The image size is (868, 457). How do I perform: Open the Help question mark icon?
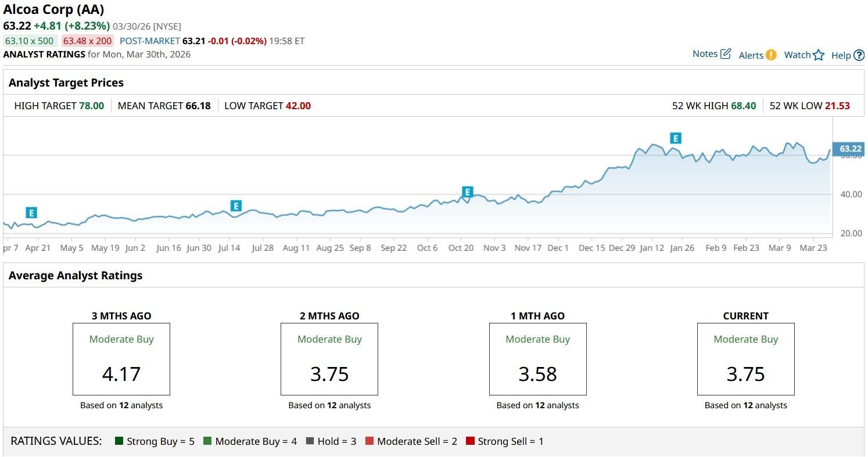click(x=859, y=55)
